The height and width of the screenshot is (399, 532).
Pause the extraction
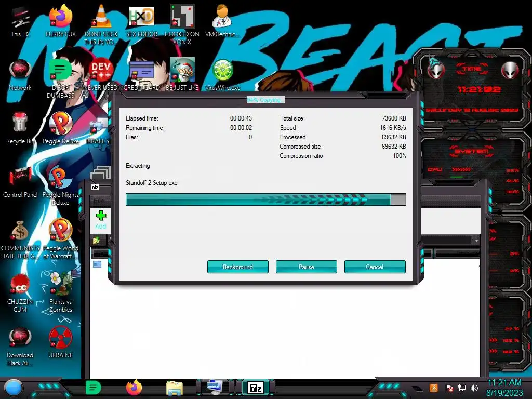(307, 267)
